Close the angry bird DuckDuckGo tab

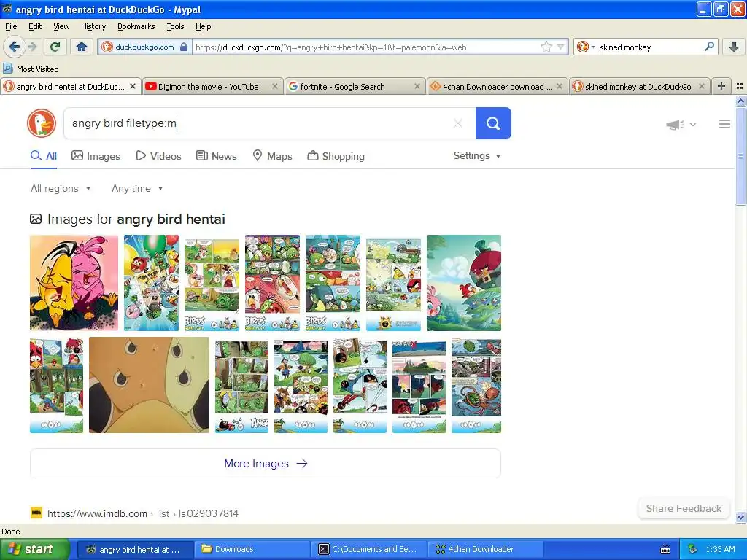pos(133,86)
